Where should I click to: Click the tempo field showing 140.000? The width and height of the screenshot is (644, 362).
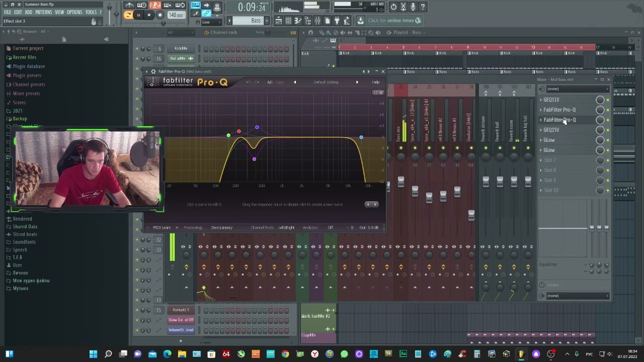click(x=176, y=15)
